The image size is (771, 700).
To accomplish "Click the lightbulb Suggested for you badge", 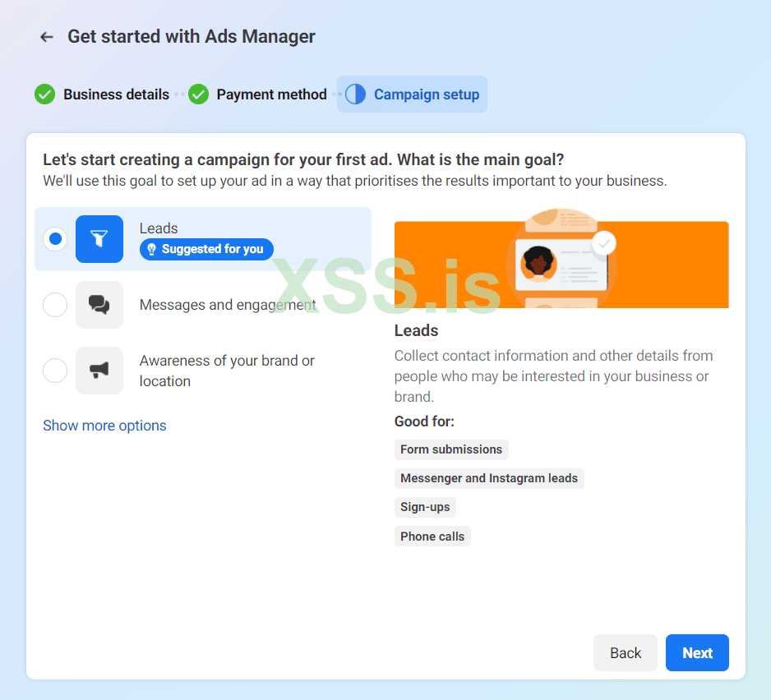I will 206,249.
